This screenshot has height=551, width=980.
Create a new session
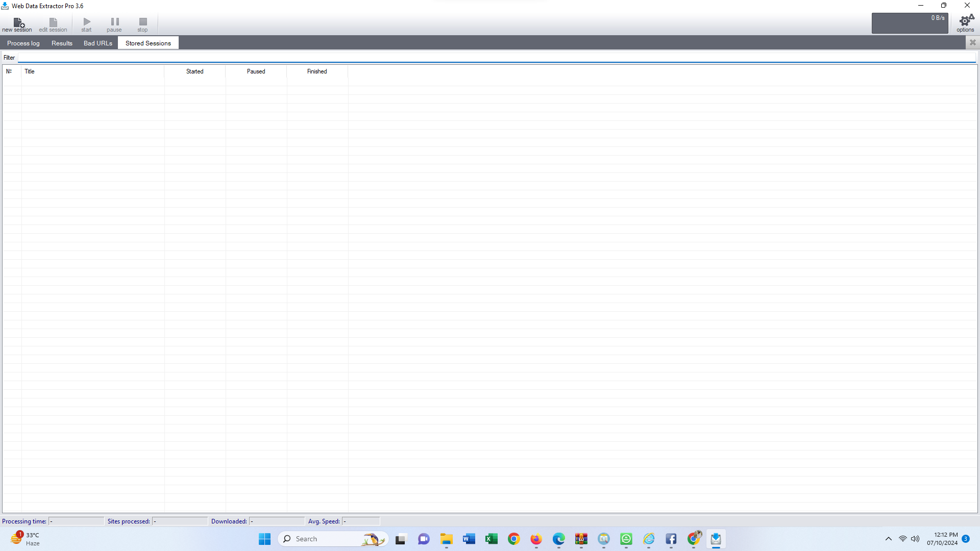[x=18, y=23]
